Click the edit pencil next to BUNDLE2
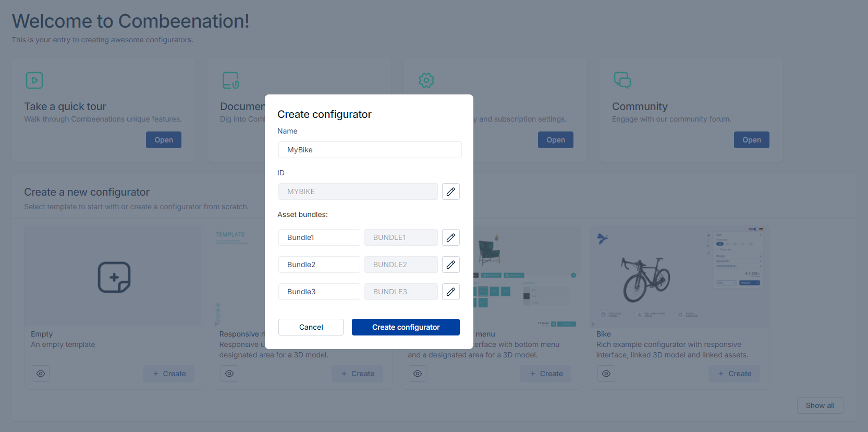This screenshot has width=868, height=432. [x=450, y=265]
